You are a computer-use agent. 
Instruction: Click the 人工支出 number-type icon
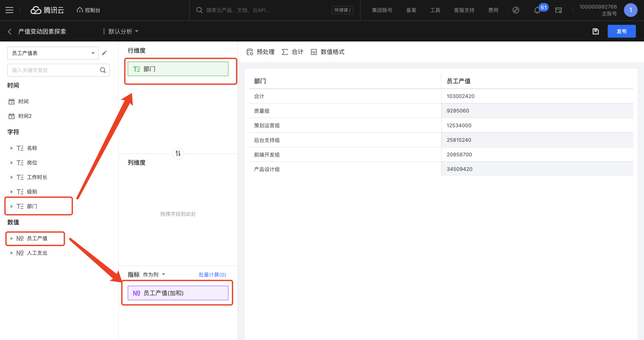coord(20,253)
